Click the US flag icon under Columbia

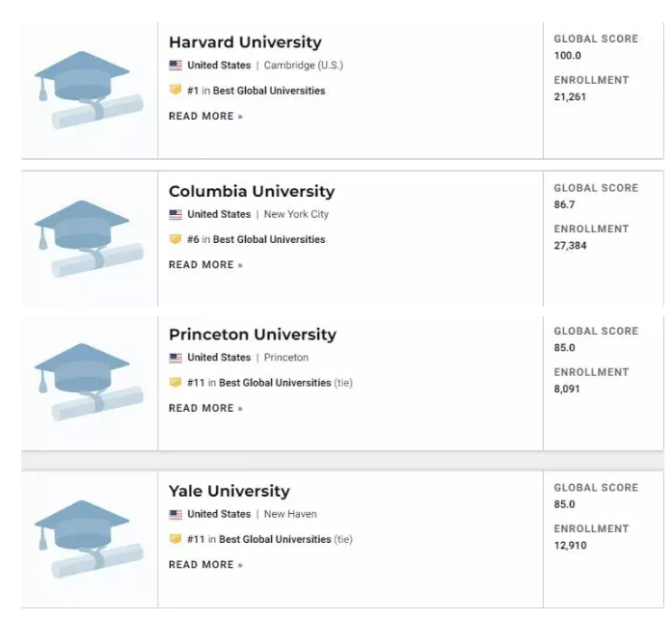[x=175, y=214]
